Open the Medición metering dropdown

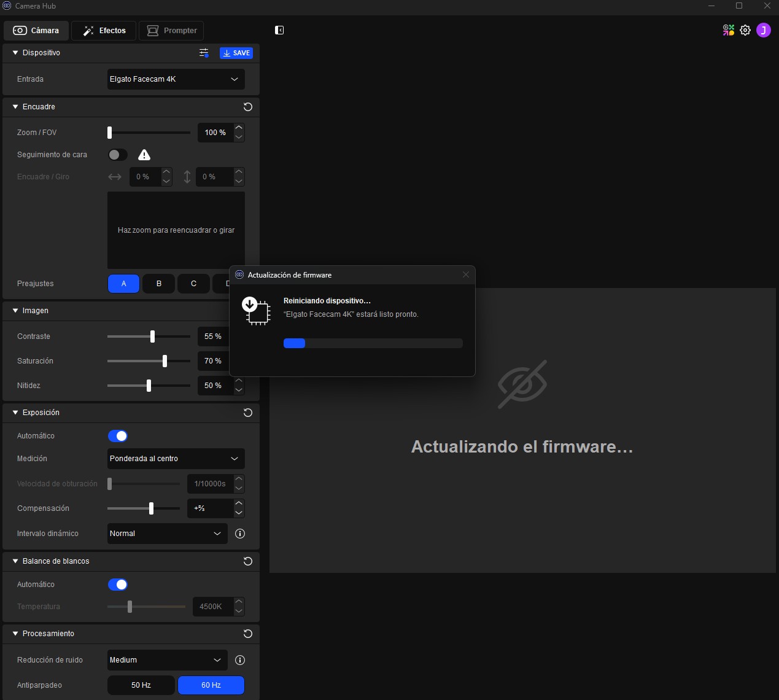coord(176,459)
